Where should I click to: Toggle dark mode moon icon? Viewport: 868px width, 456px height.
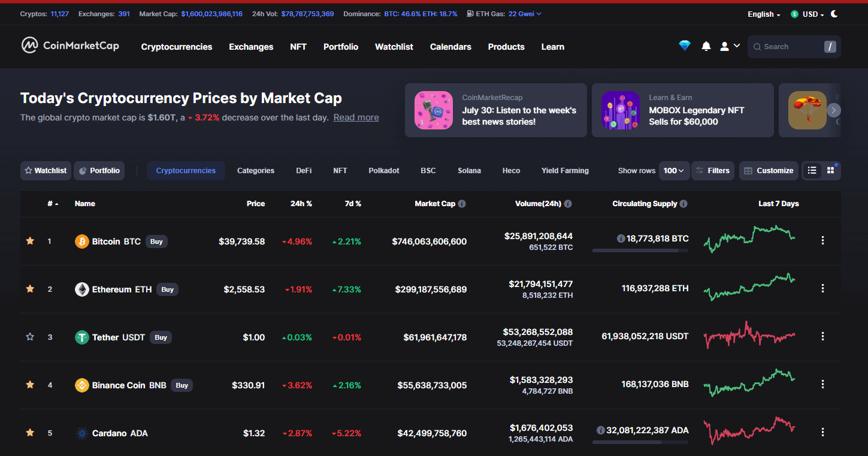(834, 14)
